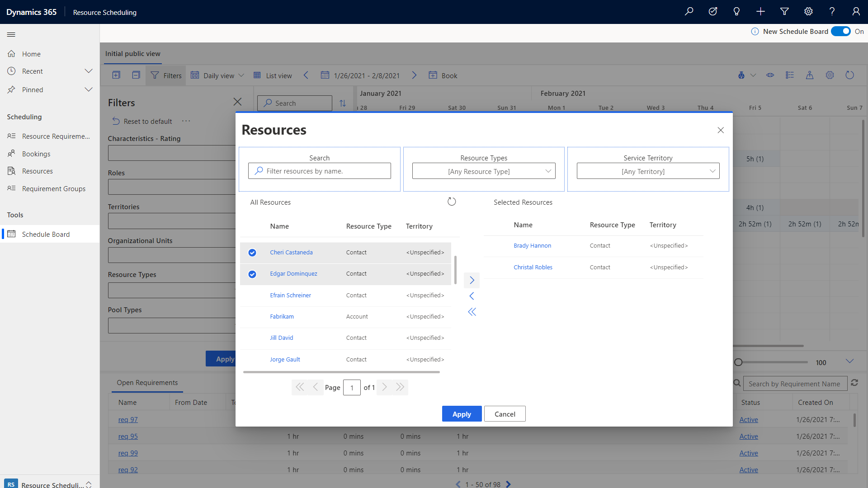This screenshot has width=868, height=488.
Task: Click the refresh/reload resources icon
Action: tap(451, 202)
